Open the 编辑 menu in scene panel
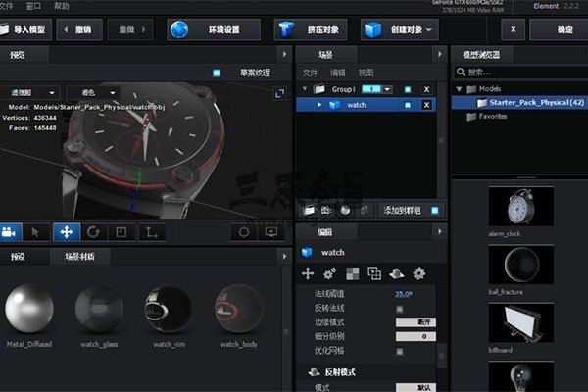The height and width of the screenshot is (392, 588). 337,73
